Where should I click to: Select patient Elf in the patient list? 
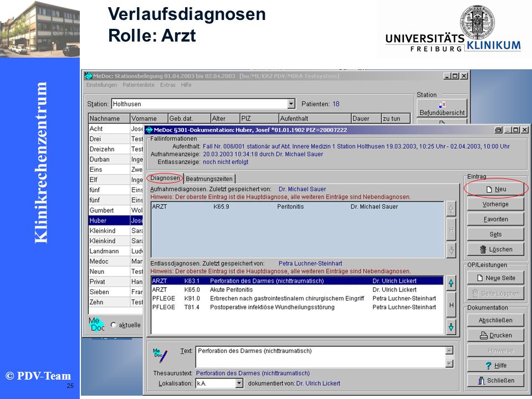[116, 180]
